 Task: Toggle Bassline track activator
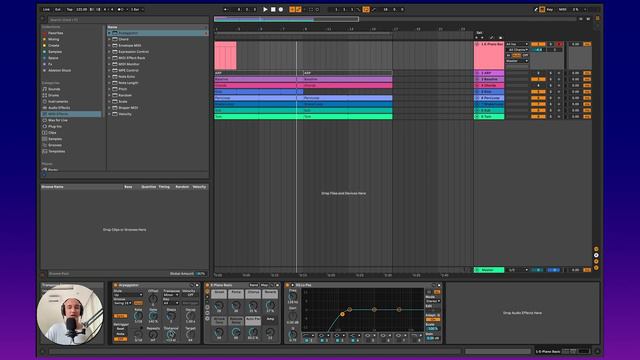pyautogui.click(x=538, y=79)
